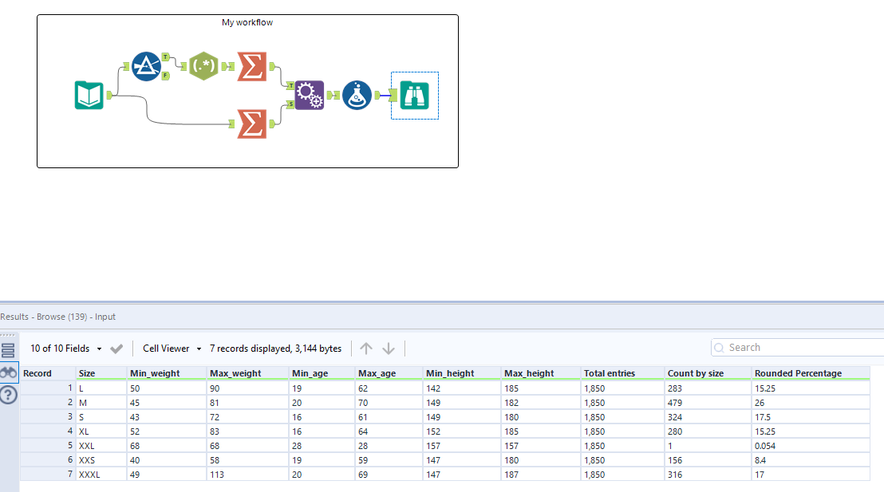
Task: Click the Max_weight cell '113'
Action: [249, 475]
